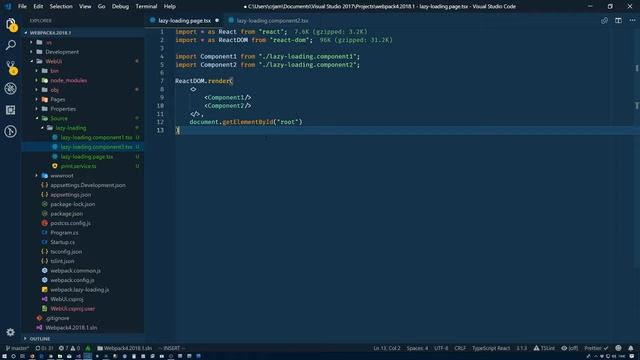Click the VS Code logo in title bar
This screenshot has width=640, height=360.
point(8,7)
